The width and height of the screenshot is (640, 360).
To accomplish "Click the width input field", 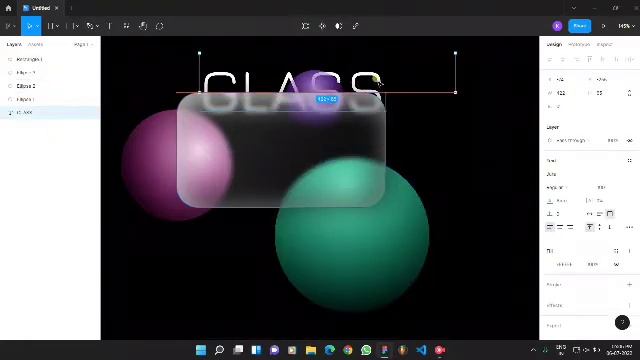I will point(563,93).
